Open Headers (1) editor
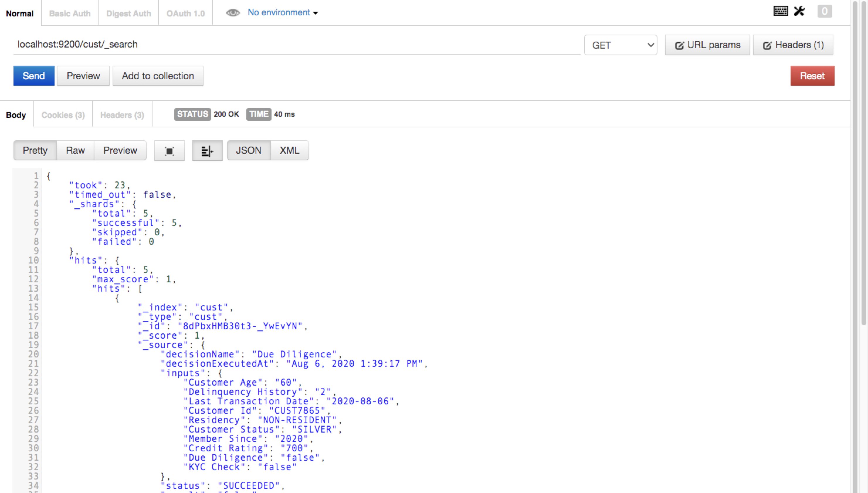Viewport: 868px width, 493px height. coord(793,45)
